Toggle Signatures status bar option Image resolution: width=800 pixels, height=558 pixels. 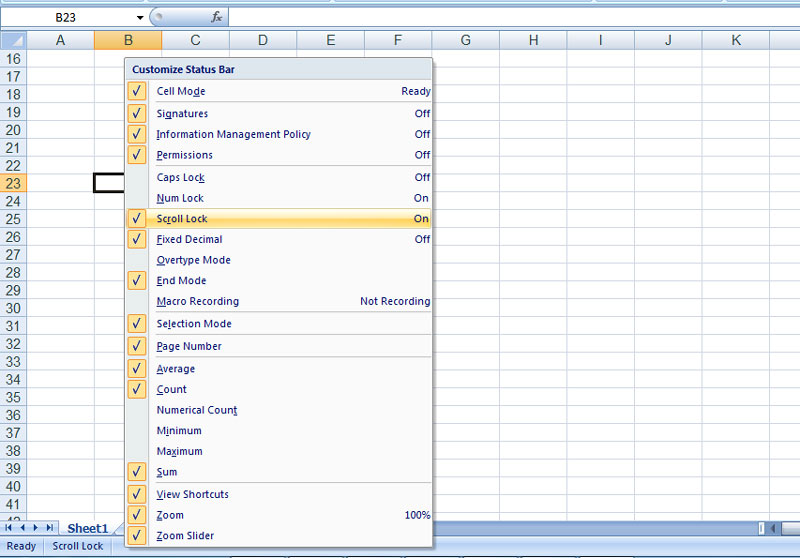(x=279, y=113)
